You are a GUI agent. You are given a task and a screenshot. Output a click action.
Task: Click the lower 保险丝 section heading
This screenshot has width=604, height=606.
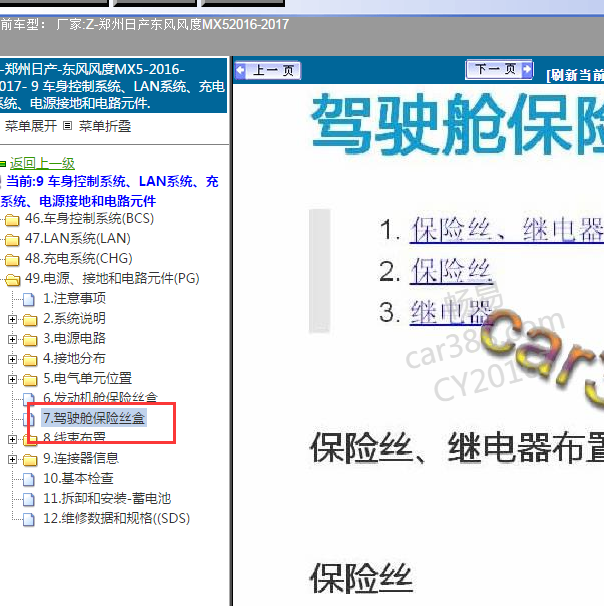pyautogui.click(x=362, y=578)
